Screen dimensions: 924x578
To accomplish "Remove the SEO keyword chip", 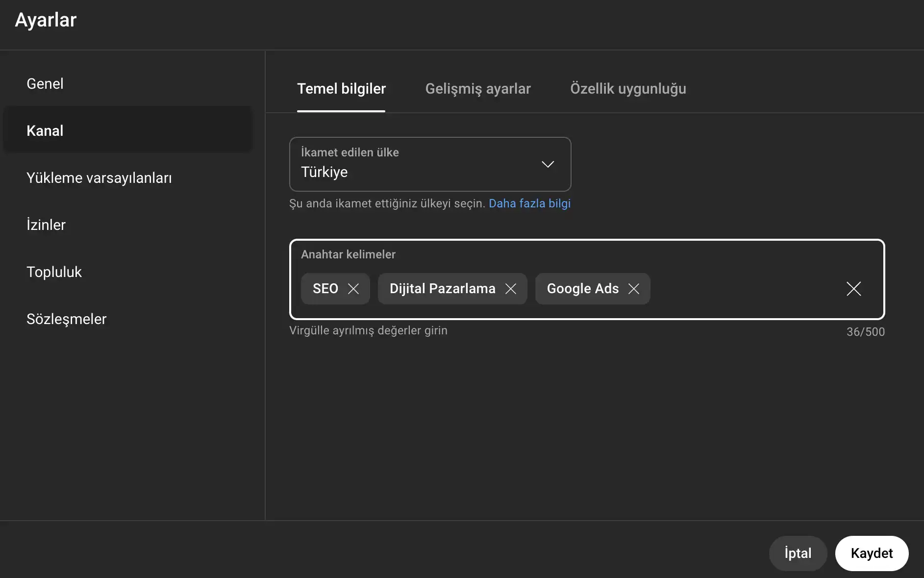I will [353, 289].
